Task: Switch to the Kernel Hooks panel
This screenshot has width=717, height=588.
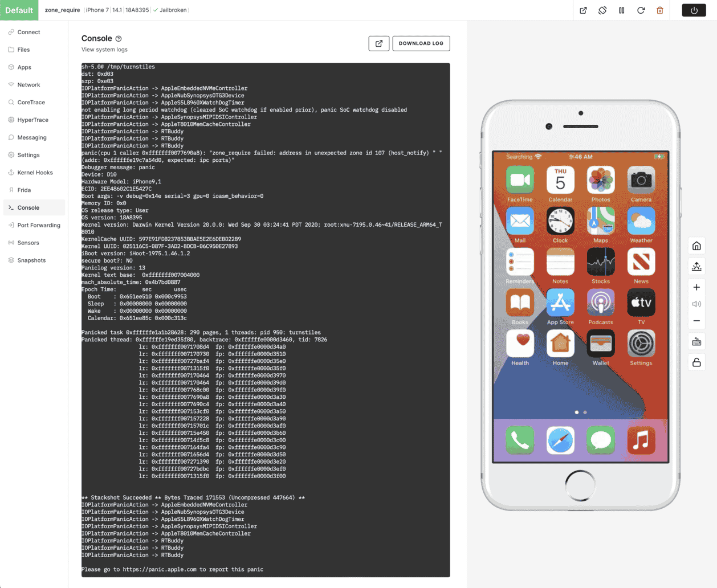Action: tap(36, 172)
